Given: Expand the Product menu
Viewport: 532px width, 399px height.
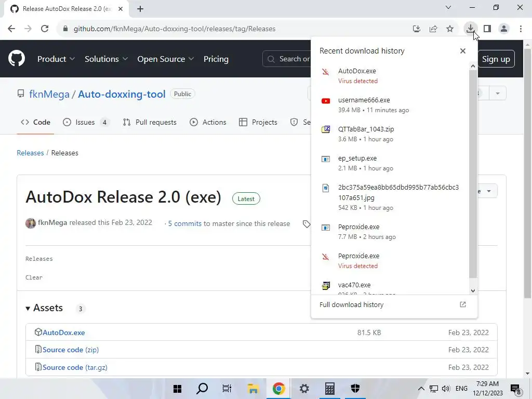Looking at the screenshot, I should coord(56,59).
